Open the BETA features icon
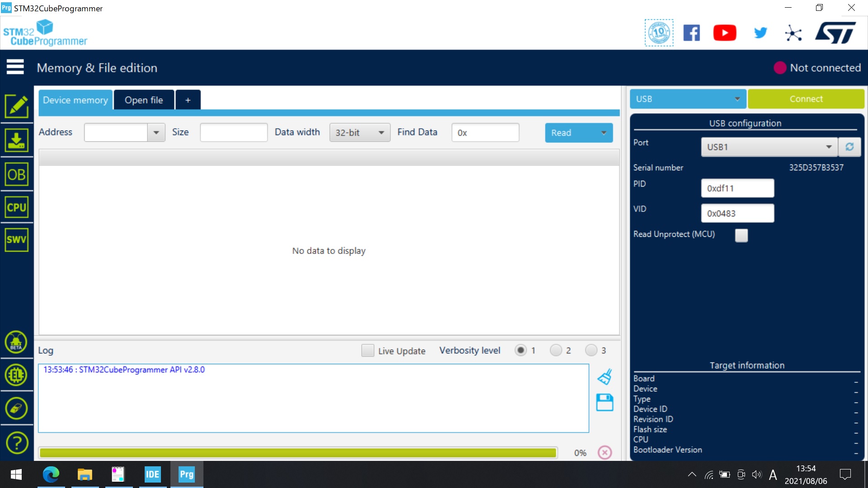 [16, 342]
